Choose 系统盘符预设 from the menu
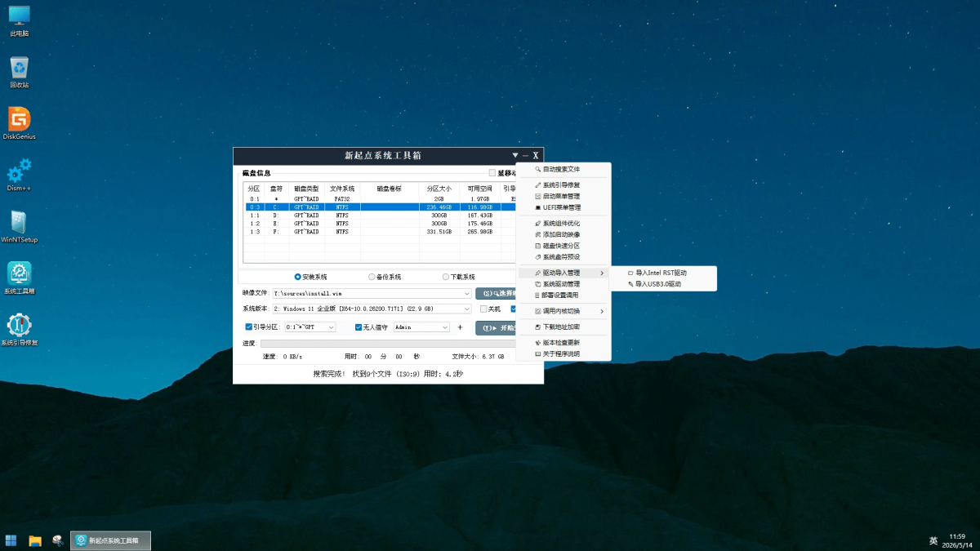The image size is (980, 551). [563, 256]
